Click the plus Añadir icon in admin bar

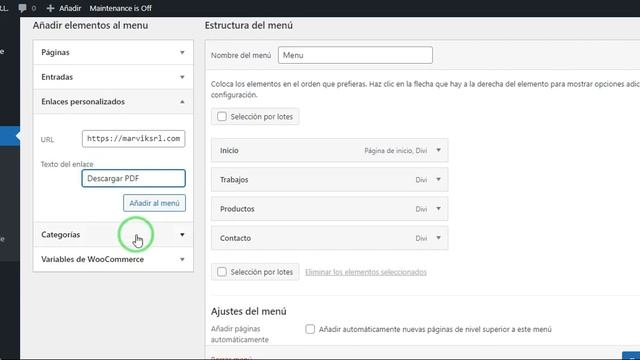[50, 8]
